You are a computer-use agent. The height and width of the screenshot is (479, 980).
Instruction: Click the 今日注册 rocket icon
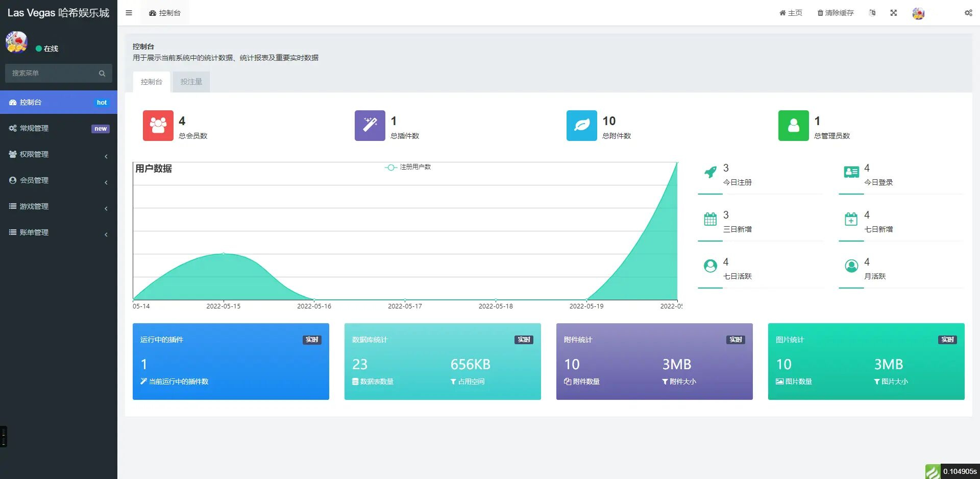click(710, 173)
